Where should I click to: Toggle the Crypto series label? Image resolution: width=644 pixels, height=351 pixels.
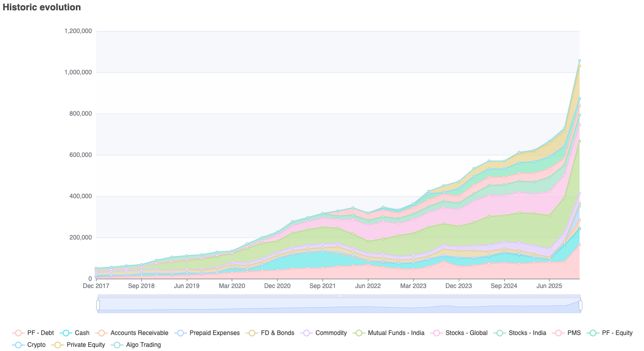pos(36,345)
